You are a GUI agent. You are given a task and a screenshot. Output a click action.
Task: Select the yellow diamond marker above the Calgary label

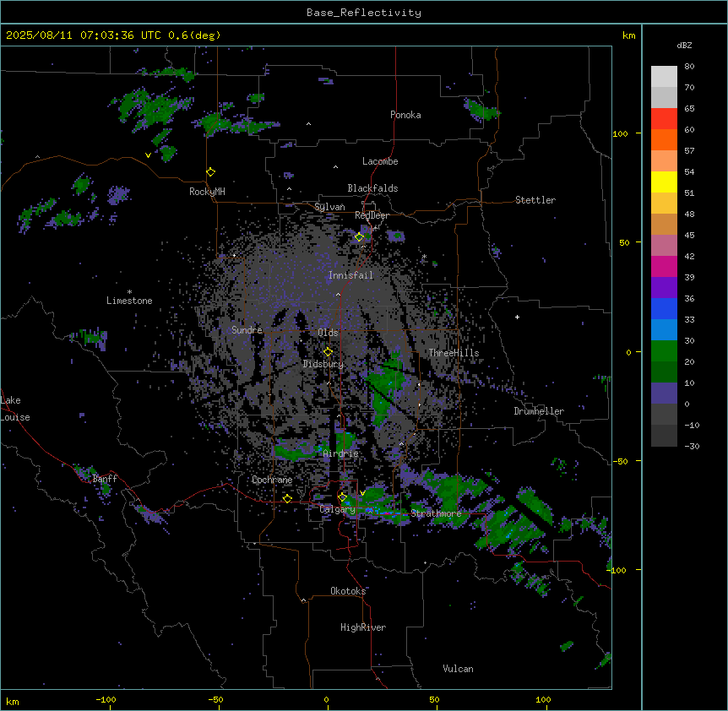(x=342, y=497)
